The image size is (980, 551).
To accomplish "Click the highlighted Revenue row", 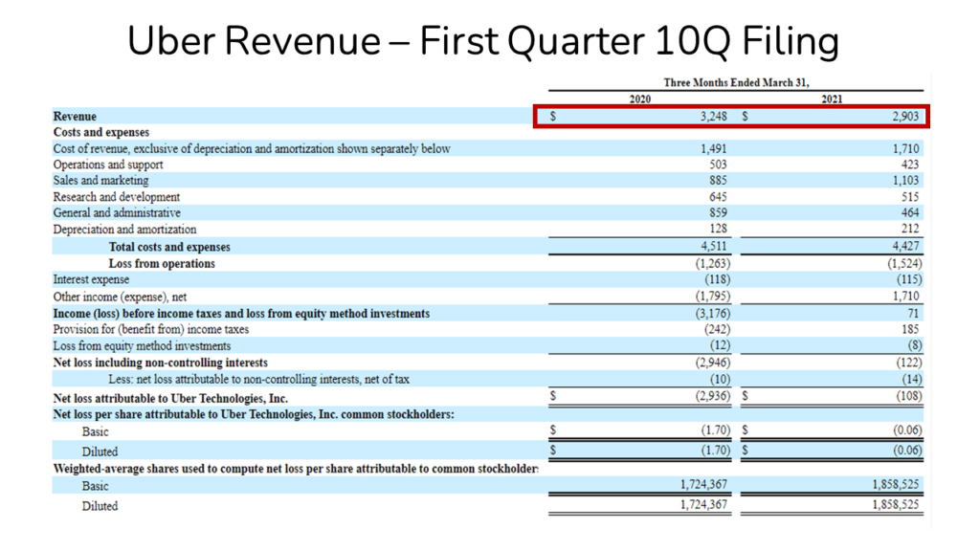I will (x=733, y=116).
